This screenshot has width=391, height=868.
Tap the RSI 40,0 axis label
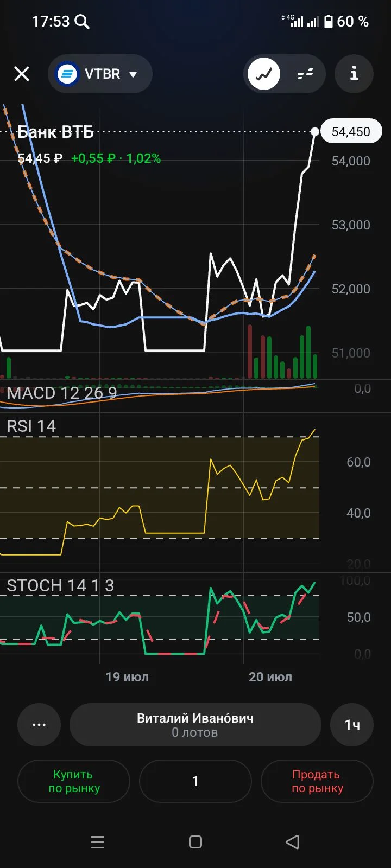coord(358,513)
